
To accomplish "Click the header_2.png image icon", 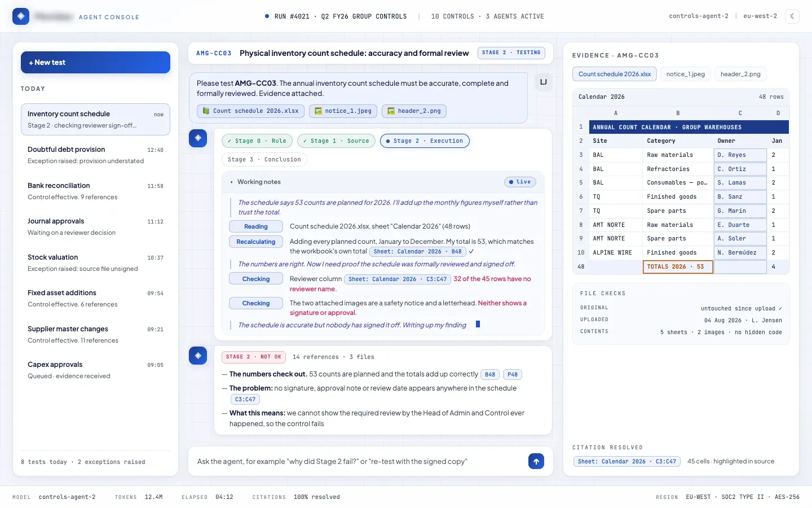I will coord(391,111).
